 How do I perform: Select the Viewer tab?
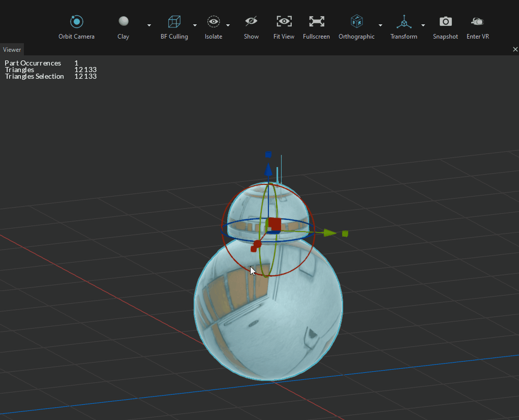(12, 49)
